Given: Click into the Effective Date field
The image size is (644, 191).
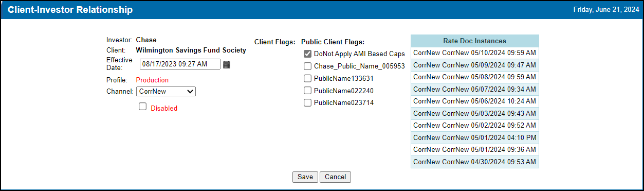Looking at the screenshot, I should pyautogui.click(x=180, y=64).
